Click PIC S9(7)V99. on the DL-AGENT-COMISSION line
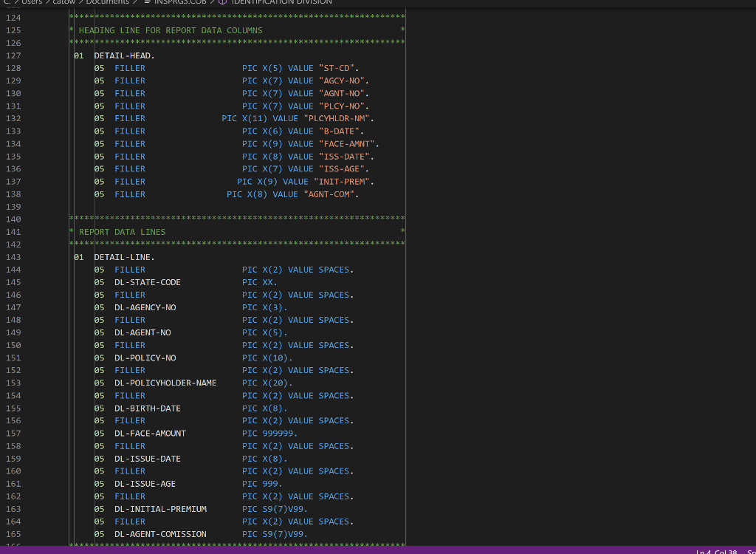 (275, 534)
